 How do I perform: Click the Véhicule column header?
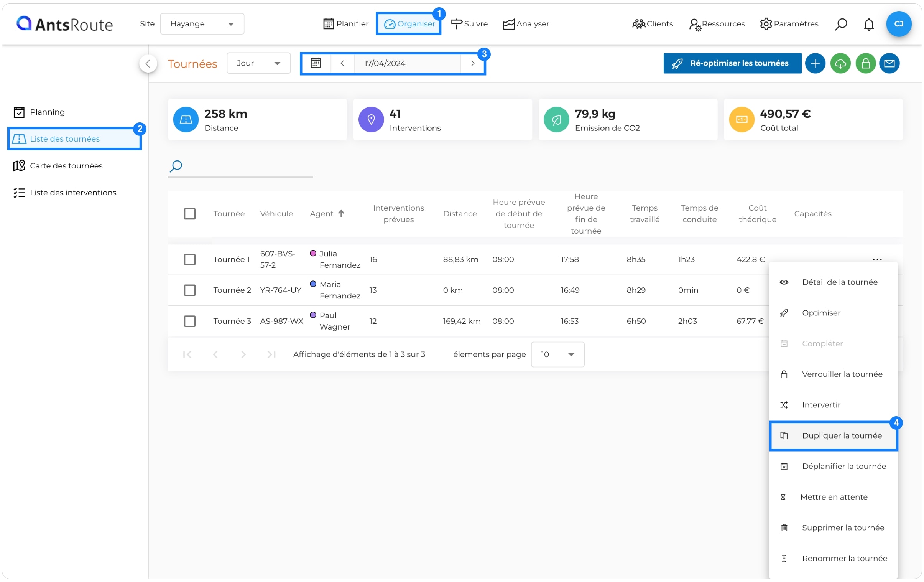tap(276, 213)
